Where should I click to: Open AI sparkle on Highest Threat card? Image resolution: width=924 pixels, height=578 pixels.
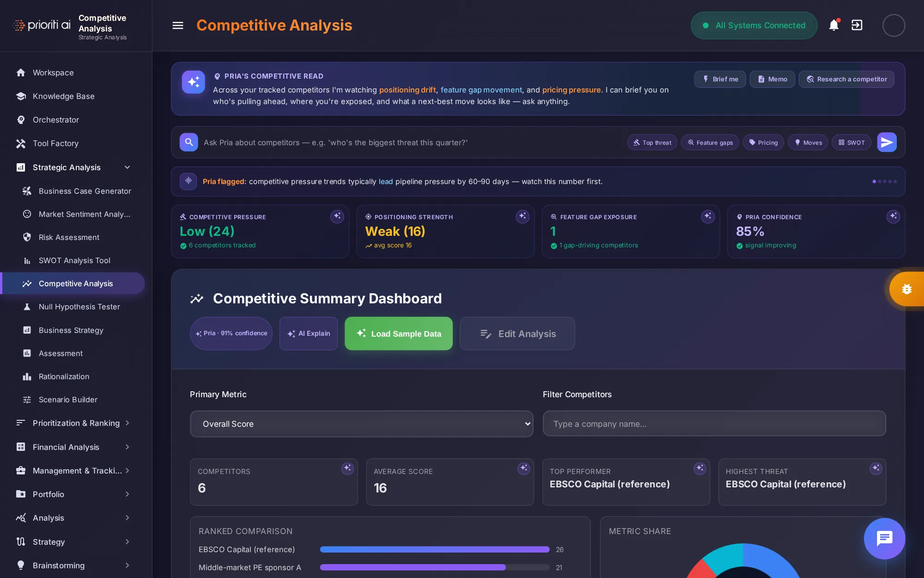point(876,468)
